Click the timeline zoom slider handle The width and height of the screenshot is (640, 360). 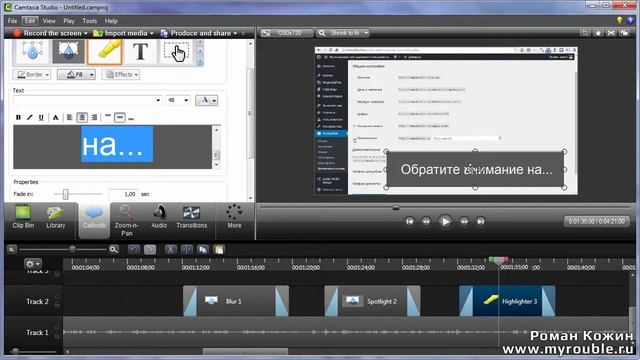point(72,249)
